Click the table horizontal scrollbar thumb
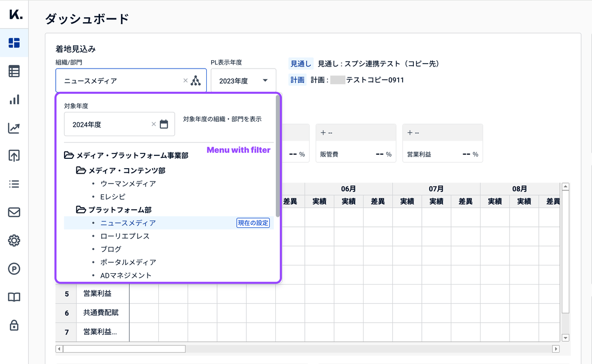Image resolution: width=592 pixels, height=364 pixels. (x=124, y=349)
